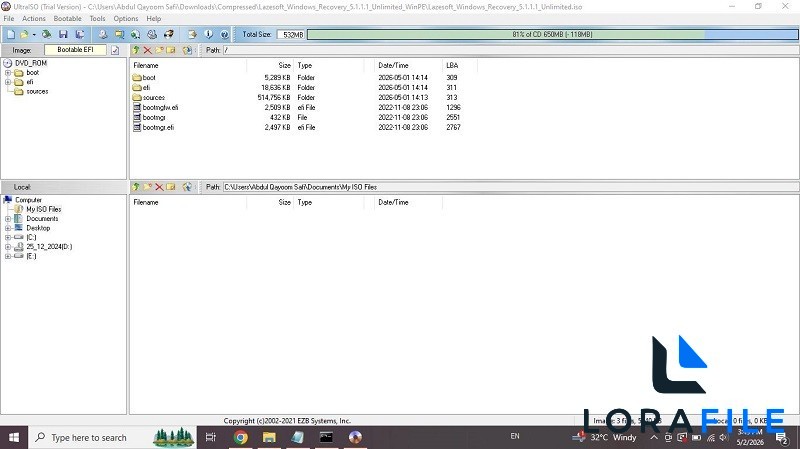This screenshot has height=449, width=800.
Task: Select bootmgfw.efi in file list
Action: pyautogui.click(x=160, y=108)
